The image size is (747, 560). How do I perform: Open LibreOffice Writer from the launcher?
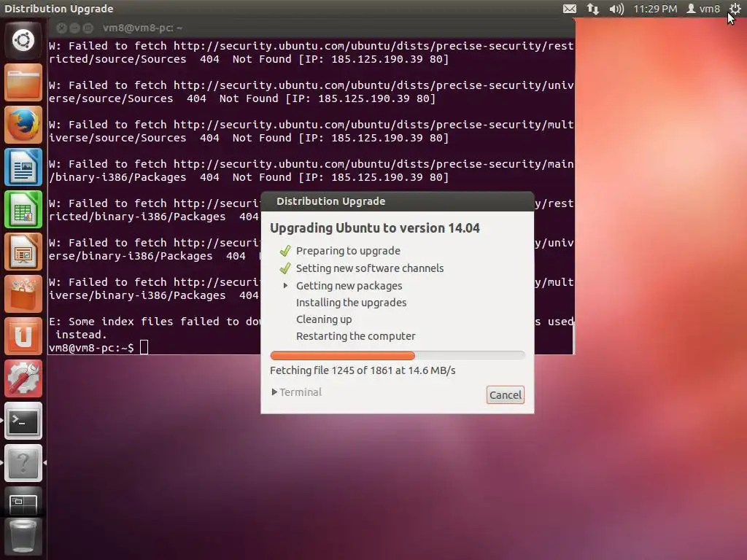[23, 167]
